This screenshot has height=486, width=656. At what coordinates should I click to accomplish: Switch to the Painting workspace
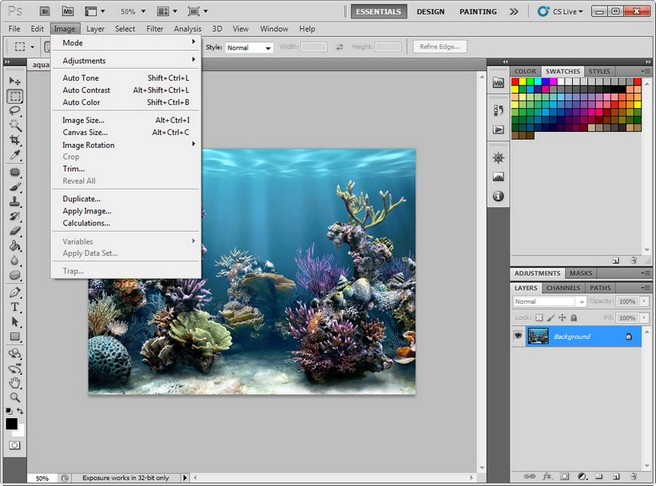click(478, 12)
